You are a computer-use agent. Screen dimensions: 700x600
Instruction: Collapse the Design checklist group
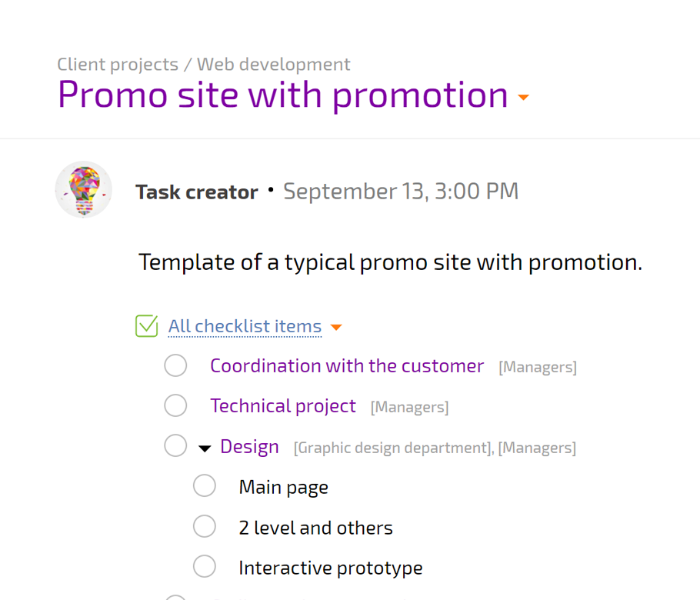(205, 448)
